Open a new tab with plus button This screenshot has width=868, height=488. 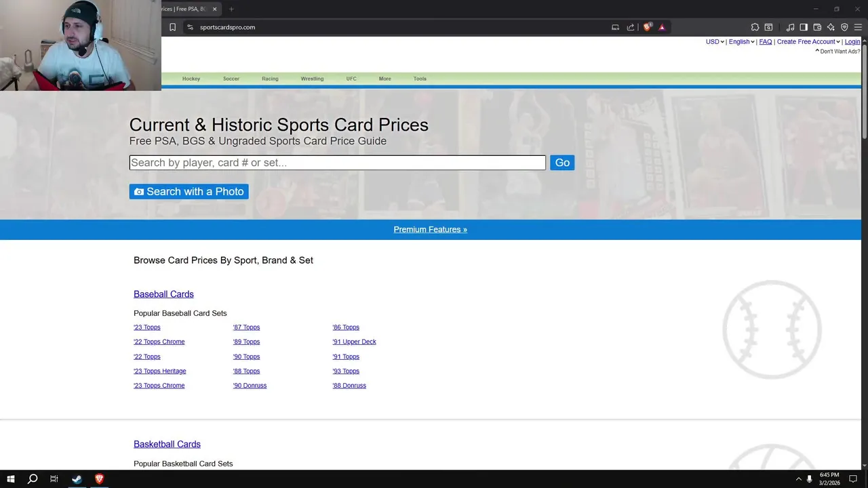coord(231,9)
